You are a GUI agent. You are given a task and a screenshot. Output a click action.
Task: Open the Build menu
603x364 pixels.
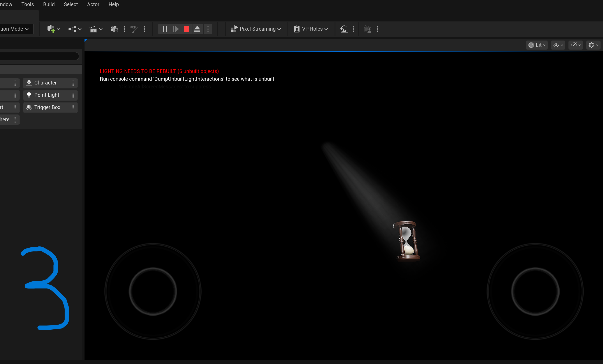coord(49,4)
